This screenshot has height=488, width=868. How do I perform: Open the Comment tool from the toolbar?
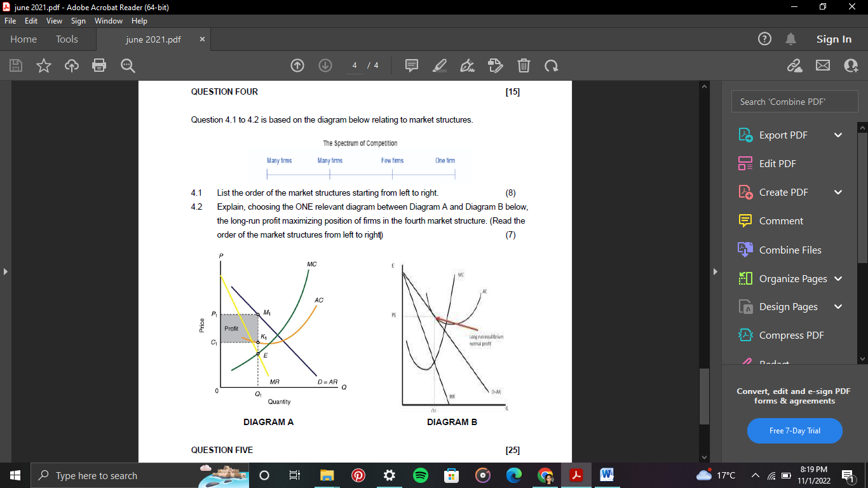click(412, 65)
